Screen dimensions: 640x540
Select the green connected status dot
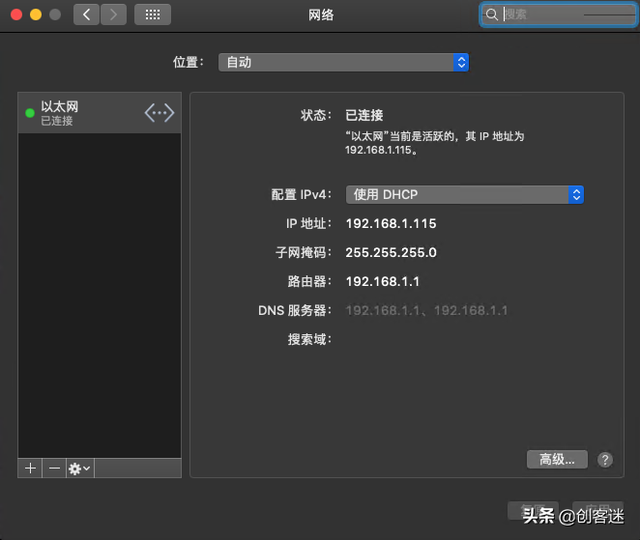coord(30,113)
